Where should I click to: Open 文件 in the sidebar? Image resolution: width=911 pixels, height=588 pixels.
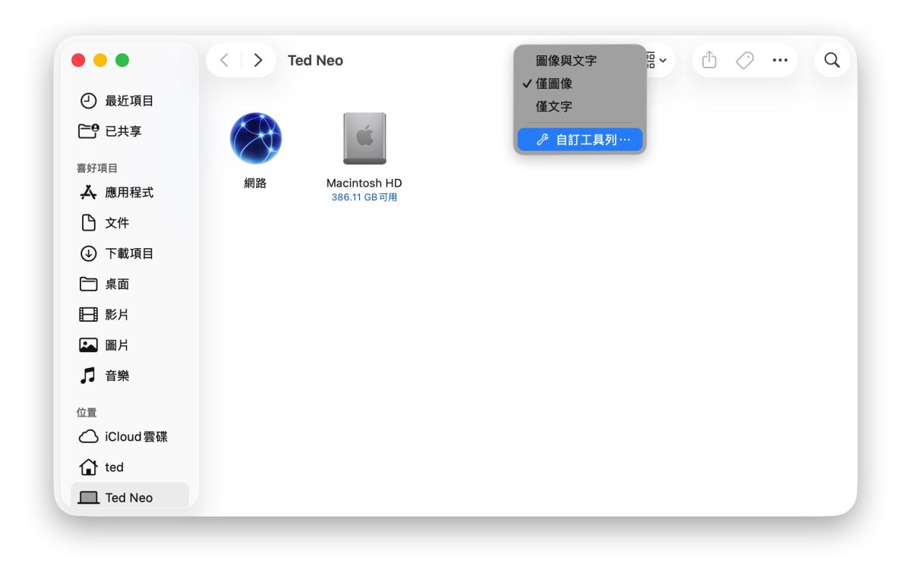point(130,223)
